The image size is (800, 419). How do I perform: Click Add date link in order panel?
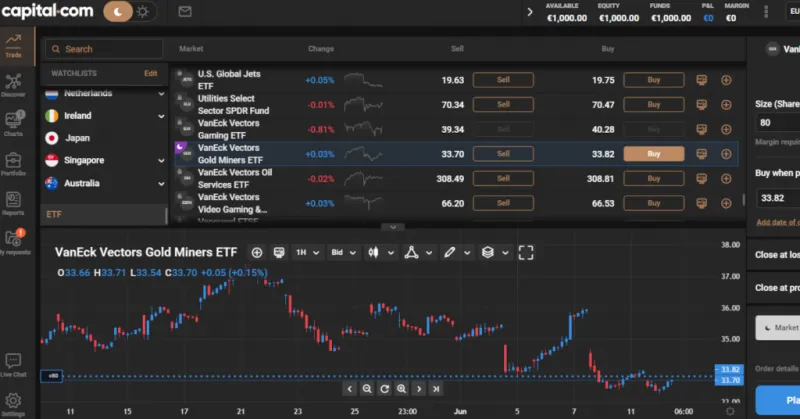click(778, 222)
